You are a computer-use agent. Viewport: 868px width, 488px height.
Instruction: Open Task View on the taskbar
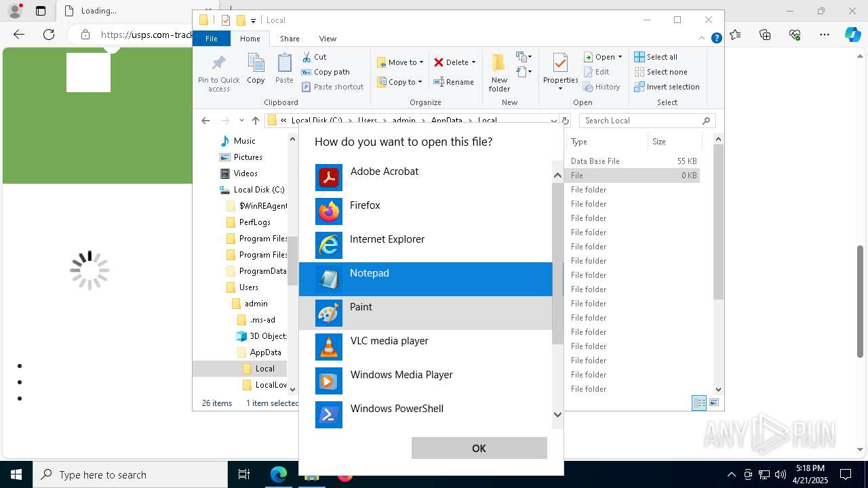(x=244, y=474)
